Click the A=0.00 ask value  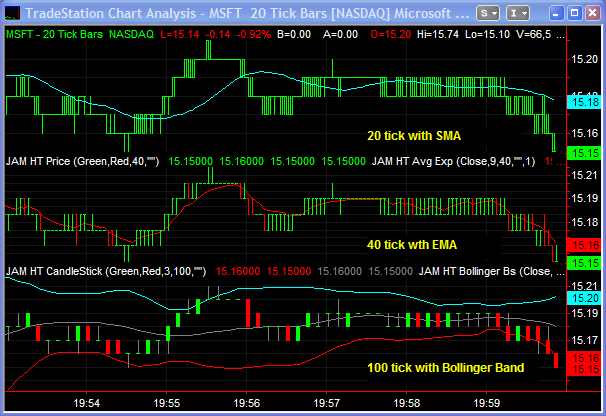point(340,34)
